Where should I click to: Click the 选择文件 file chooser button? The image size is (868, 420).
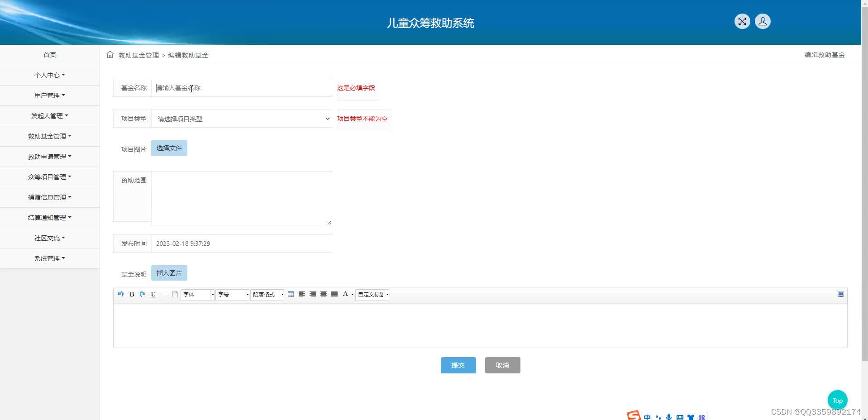click(169, 148)
